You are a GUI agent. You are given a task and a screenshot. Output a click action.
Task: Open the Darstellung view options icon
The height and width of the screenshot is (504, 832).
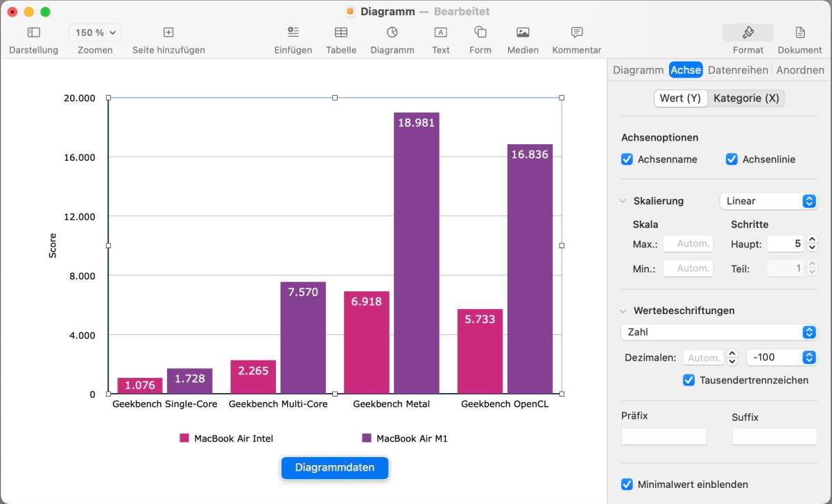(x=33, y=33)
